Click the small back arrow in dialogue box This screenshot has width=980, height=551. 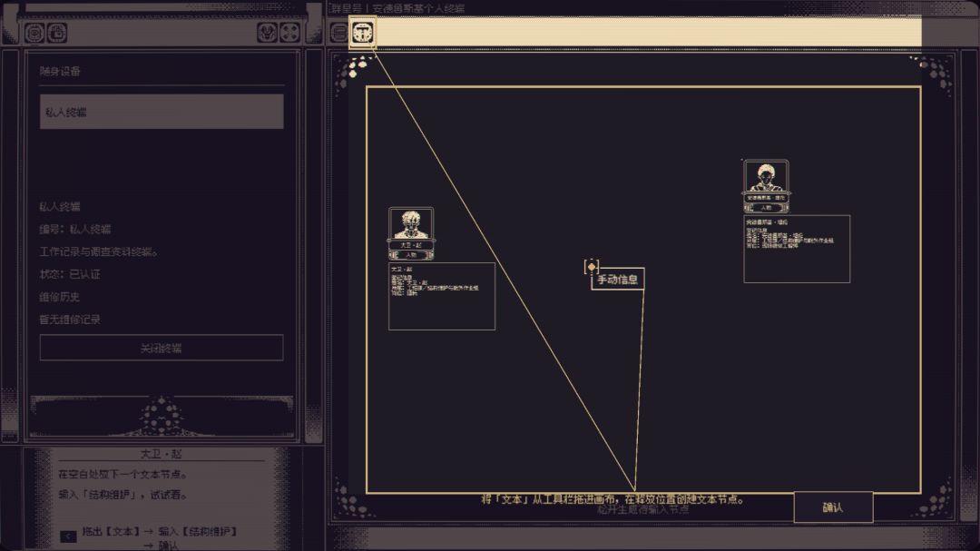coord(68,536)
